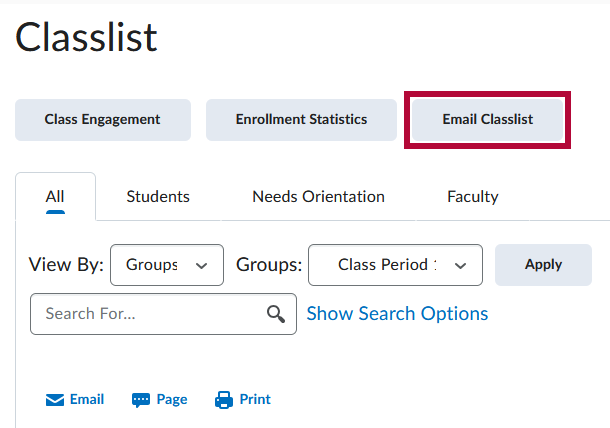610x428 pixels.
Task: Switch to Needs Orientation tab
Action: 318,197
